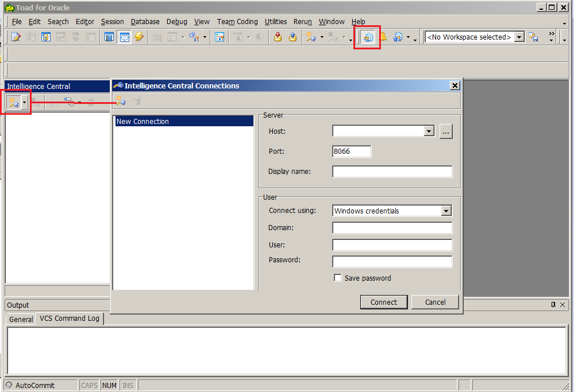Click the Rollback toolbar icon
574x392 pixels.
(292, 37)
